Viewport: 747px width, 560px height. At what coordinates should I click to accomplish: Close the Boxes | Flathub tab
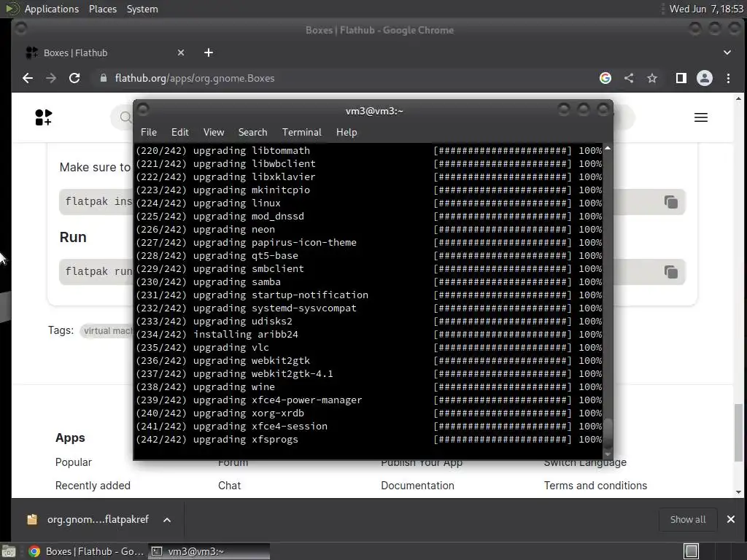[x=181, y=52]
